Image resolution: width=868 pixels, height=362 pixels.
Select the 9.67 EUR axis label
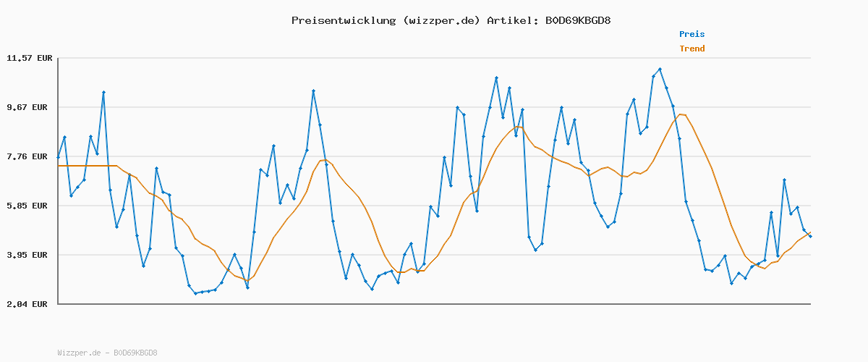[29, 107]
